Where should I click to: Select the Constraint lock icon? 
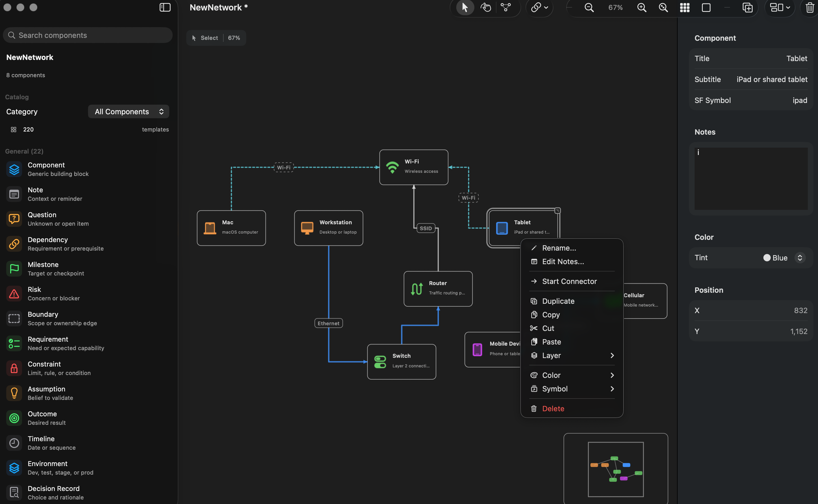tap(14, 368)
